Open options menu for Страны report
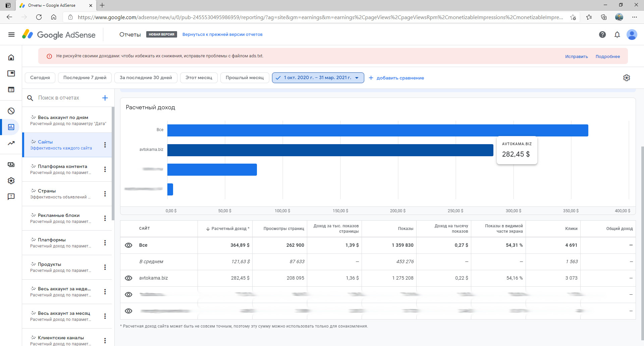The image size is (644, 346). (x=105, y=194)
